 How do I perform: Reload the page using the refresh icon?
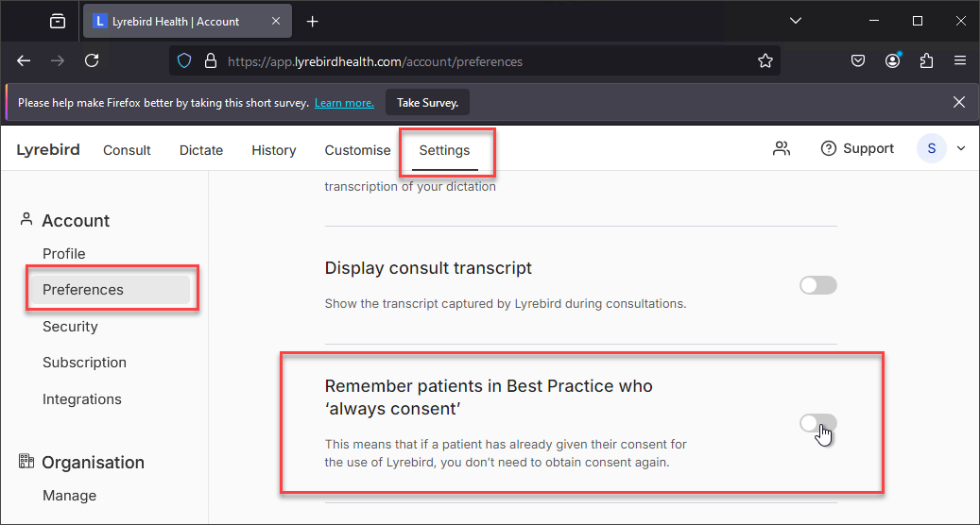pos(92,60)
